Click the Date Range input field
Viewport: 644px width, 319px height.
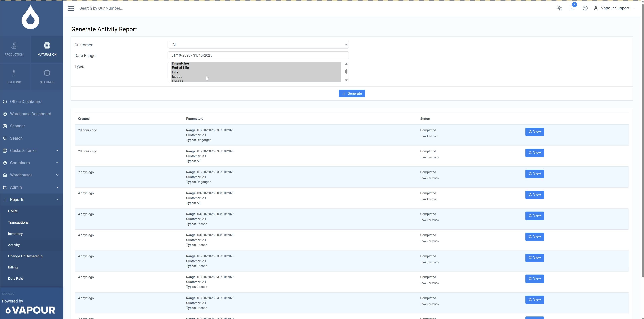point(258,56)
